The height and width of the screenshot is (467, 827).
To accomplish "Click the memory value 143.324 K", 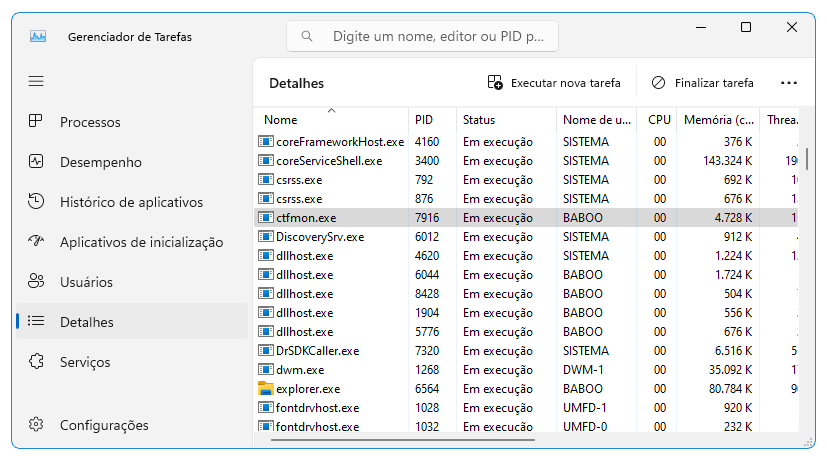I will 727,161.
